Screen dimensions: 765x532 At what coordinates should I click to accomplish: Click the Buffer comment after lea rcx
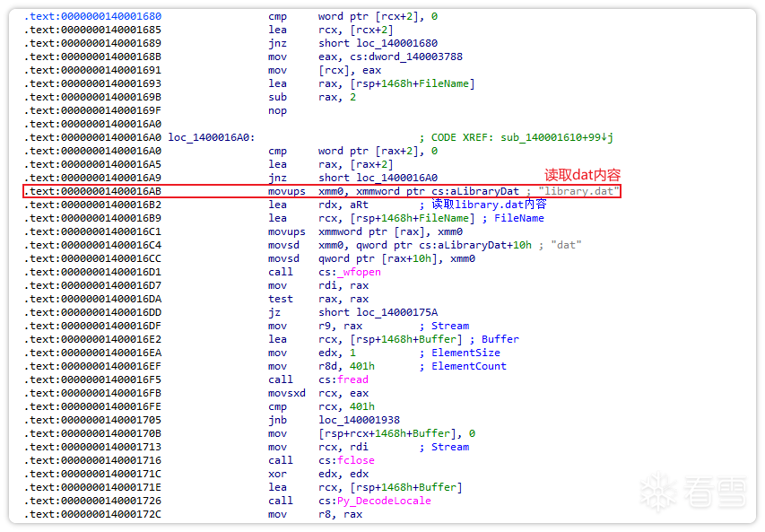point(500,339)
